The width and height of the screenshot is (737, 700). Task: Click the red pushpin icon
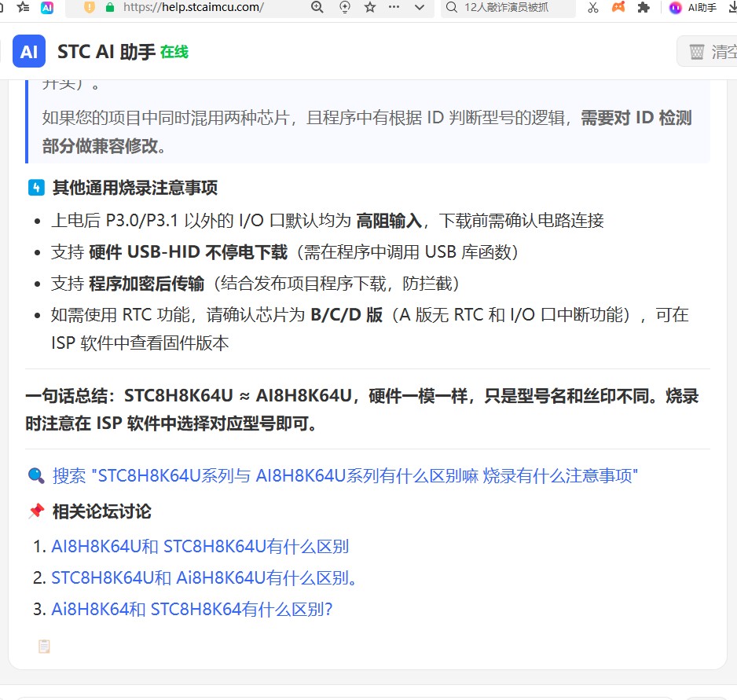[36, 511]
